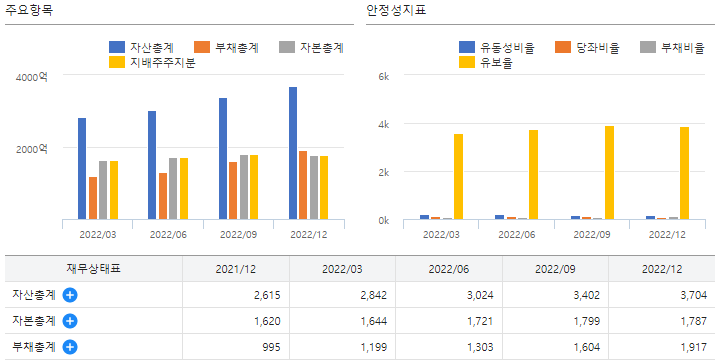The image size is (715, 363).
Task: Click the yellow 유보율 bar for 2022/09
Action: coord(609,173)
